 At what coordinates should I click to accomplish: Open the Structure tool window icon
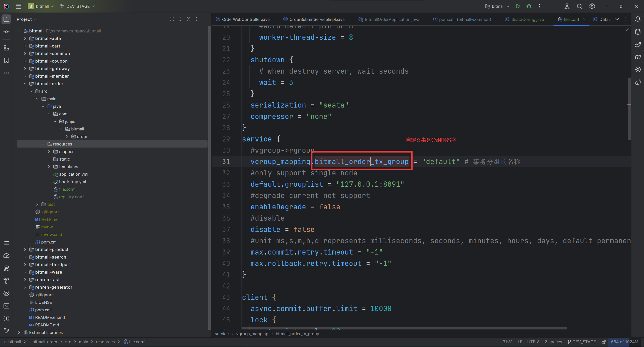[x=7, y=48]
